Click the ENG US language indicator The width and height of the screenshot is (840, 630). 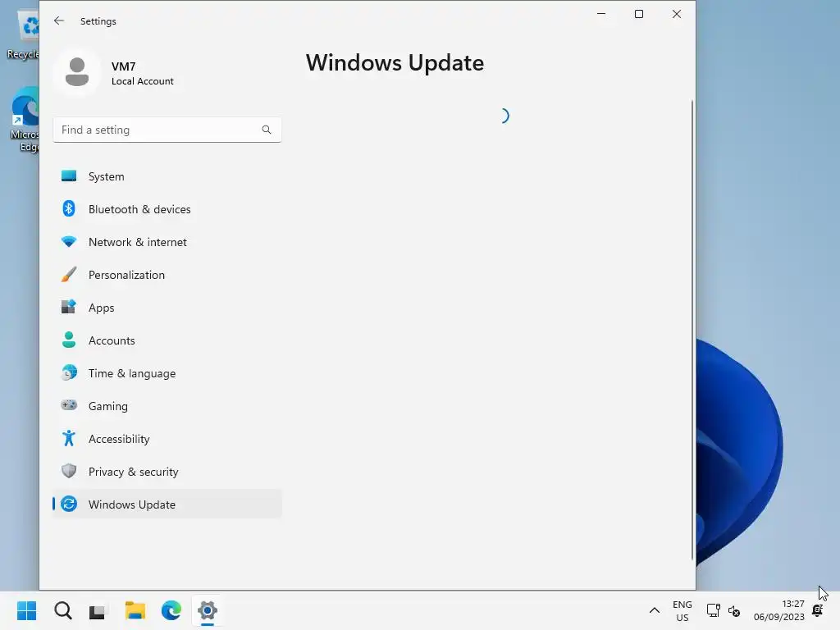pyautogui.click(x=682, y=610)
